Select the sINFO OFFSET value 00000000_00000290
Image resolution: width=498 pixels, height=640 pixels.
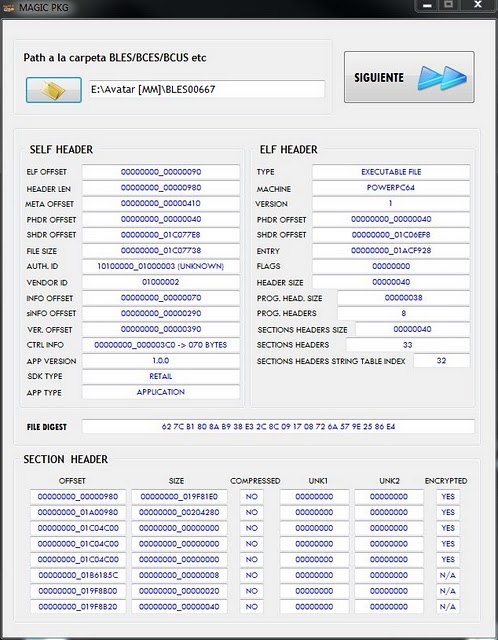161,313
